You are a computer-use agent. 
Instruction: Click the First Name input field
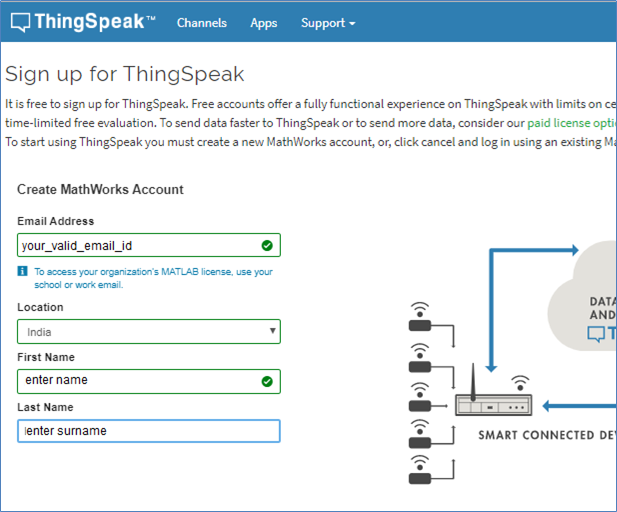tap(149, 381)
